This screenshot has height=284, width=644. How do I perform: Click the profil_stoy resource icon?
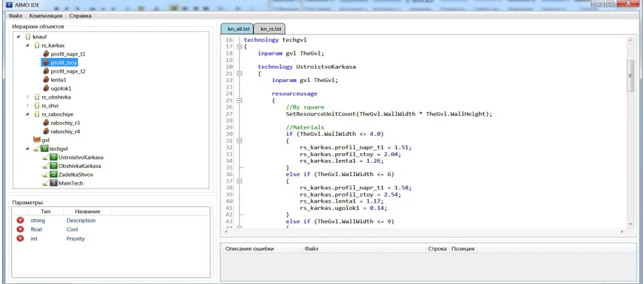(x=46, y=63)
